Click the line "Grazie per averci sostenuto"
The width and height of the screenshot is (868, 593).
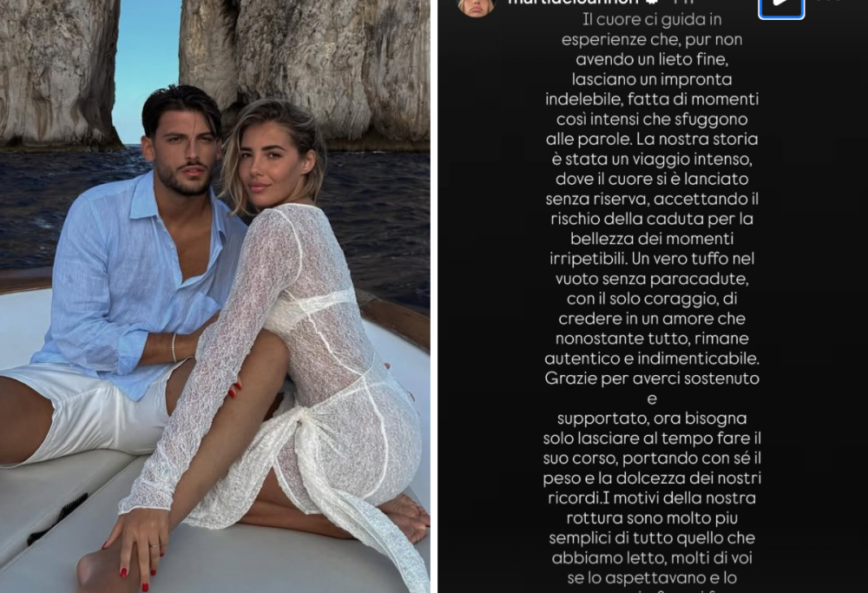click(652, 379)
